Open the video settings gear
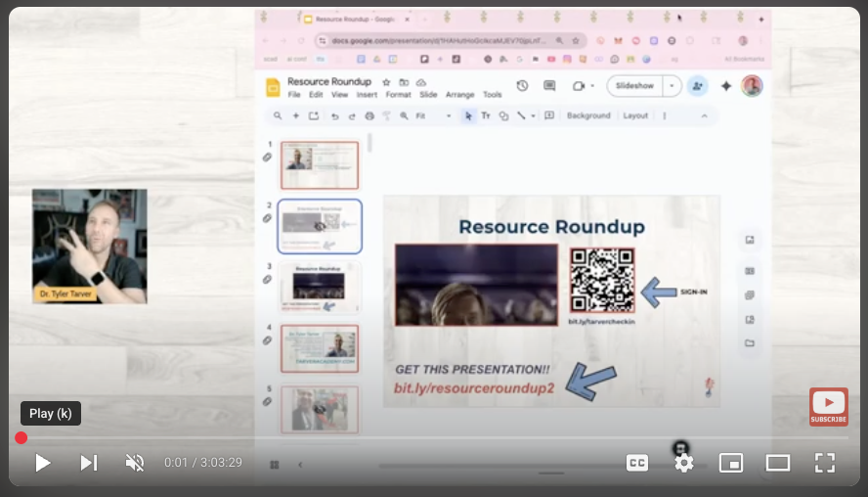This screenshot has width=868, height=497. 683,463
